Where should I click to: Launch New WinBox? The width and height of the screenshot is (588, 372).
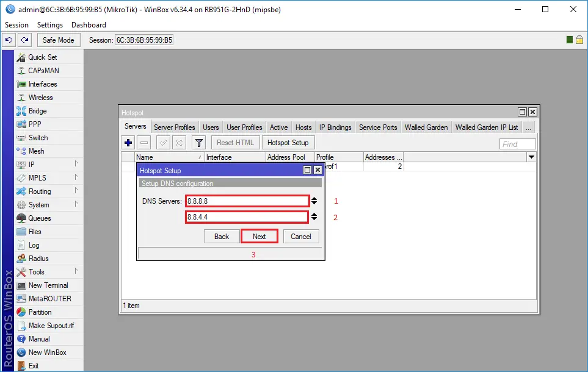pos(49,352)
